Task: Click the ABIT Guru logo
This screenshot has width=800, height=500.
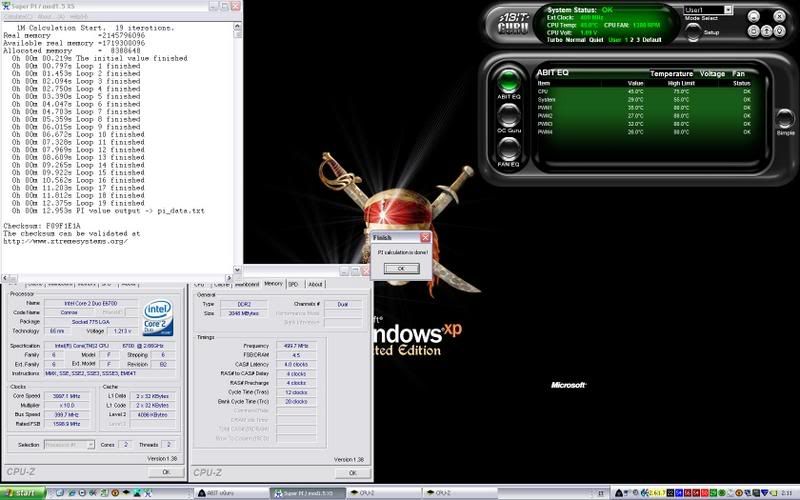Action: (x=512, y=23)
